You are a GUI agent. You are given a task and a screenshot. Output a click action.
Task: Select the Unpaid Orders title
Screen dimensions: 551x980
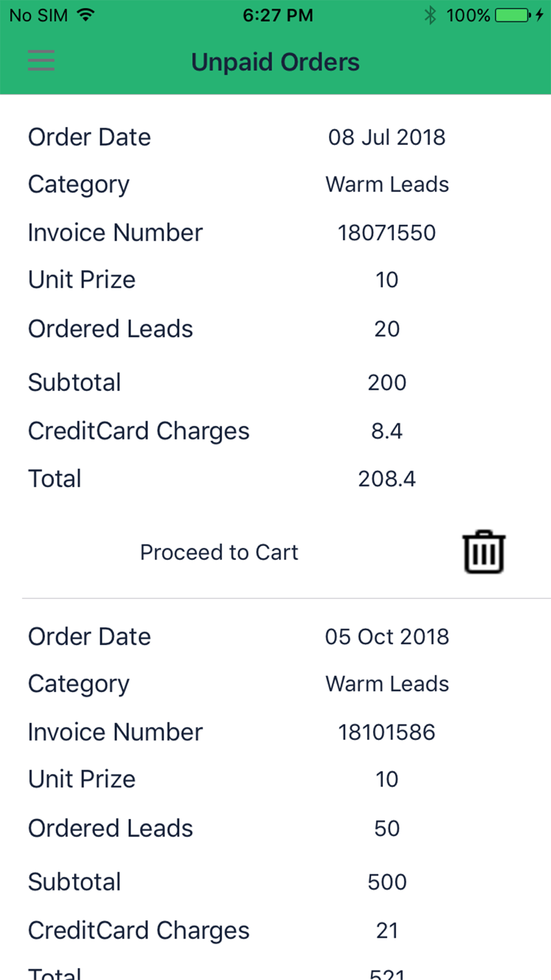pos(275,62)
